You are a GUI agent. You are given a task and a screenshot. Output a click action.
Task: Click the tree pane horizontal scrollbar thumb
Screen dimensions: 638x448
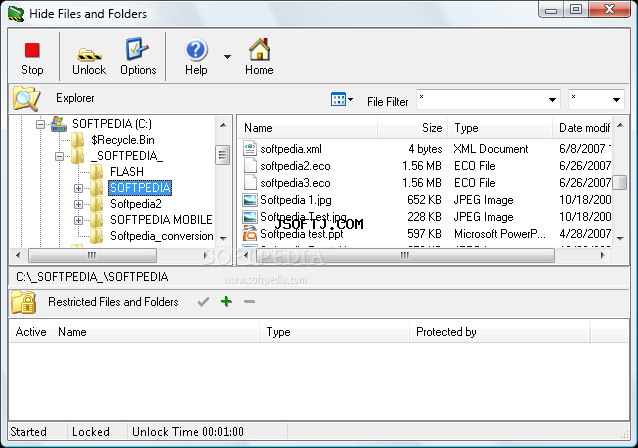pyautogui.click(x=92, y=256)
